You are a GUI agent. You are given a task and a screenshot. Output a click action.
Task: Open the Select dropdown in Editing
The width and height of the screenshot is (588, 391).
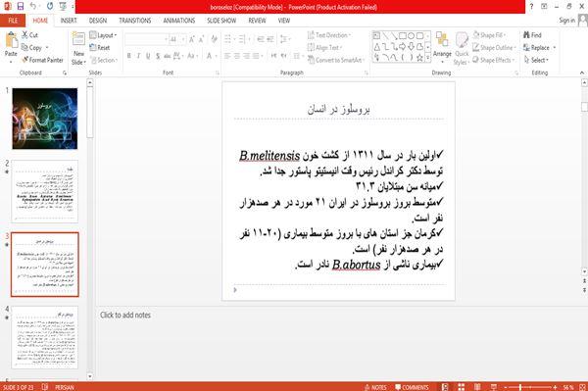[x=536, y=60]
